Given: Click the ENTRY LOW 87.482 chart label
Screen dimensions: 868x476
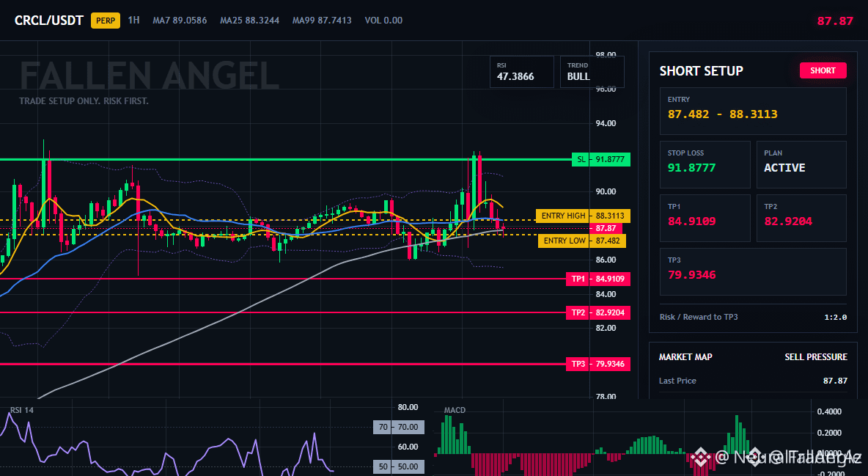Looking at the screenshot, I should click(x=582, y=241).
